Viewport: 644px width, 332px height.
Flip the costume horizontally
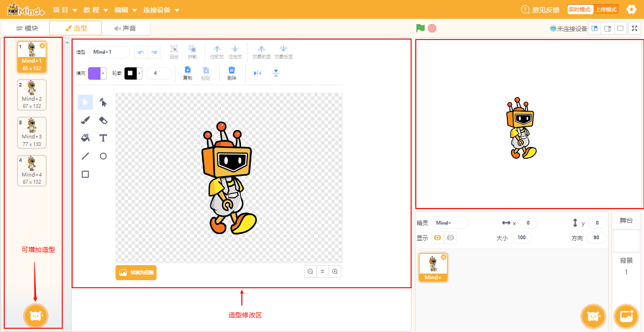[257, 73]
